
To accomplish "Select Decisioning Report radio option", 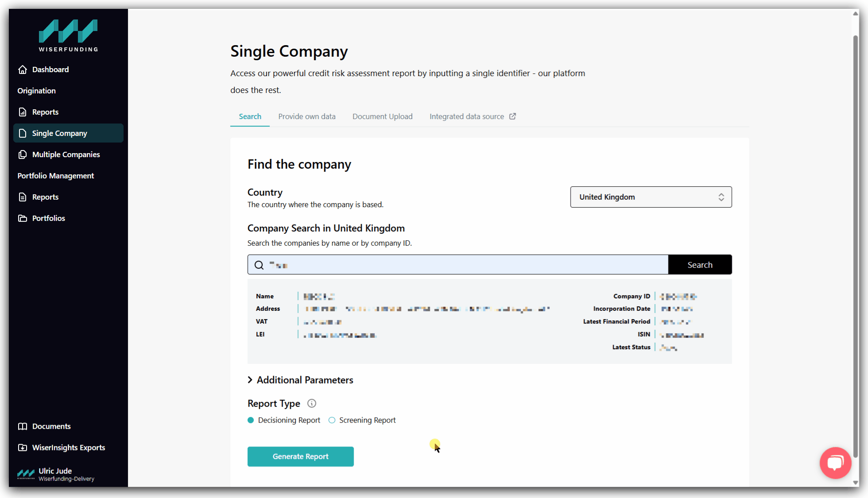I will [x=251, y=420].
